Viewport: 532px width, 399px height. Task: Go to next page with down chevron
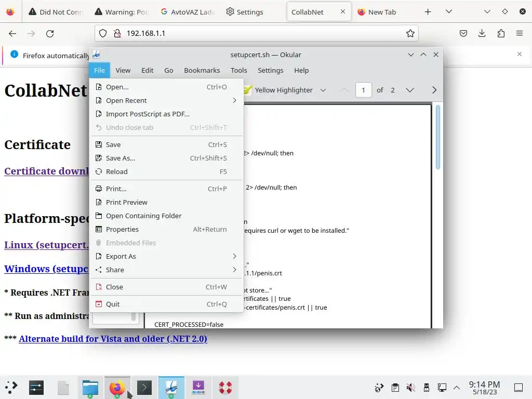(x=410, y=90)
